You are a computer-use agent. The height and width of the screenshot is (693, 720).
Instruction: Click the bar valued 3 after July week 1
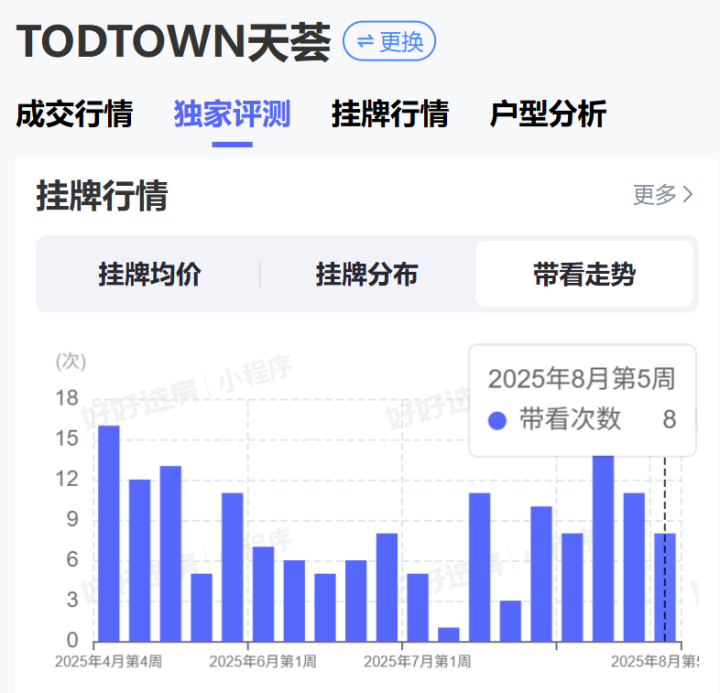[511, 621]
